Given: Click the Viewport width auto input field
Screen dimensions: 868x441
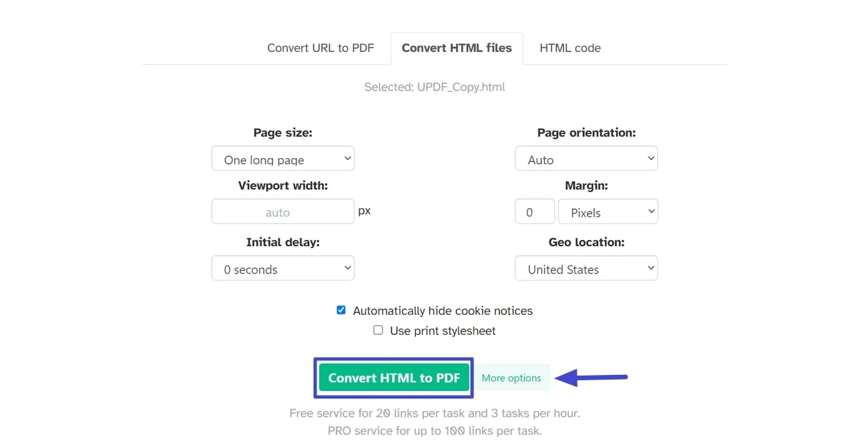Looking at the screenshot, I should point(282,211).
